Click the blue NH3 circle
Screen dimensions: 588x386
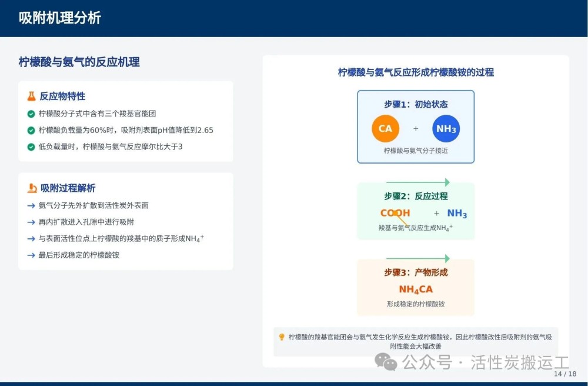(x=446, y=129)
